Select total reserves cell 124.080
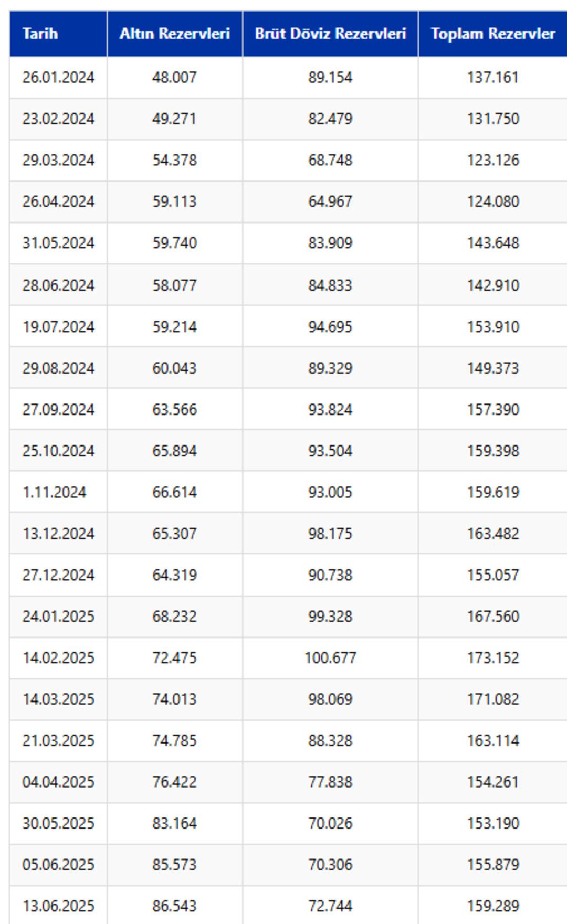The image size is (567, 924). [492, 201]
